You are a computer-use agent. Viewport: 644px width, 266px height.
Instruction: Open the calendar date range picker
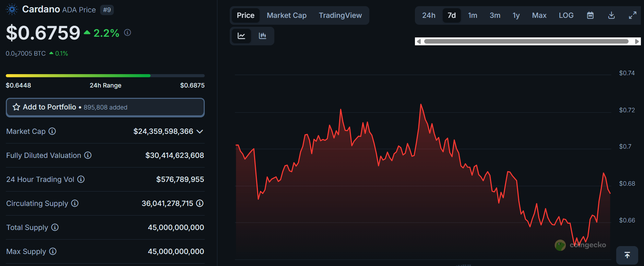point(590,15)
